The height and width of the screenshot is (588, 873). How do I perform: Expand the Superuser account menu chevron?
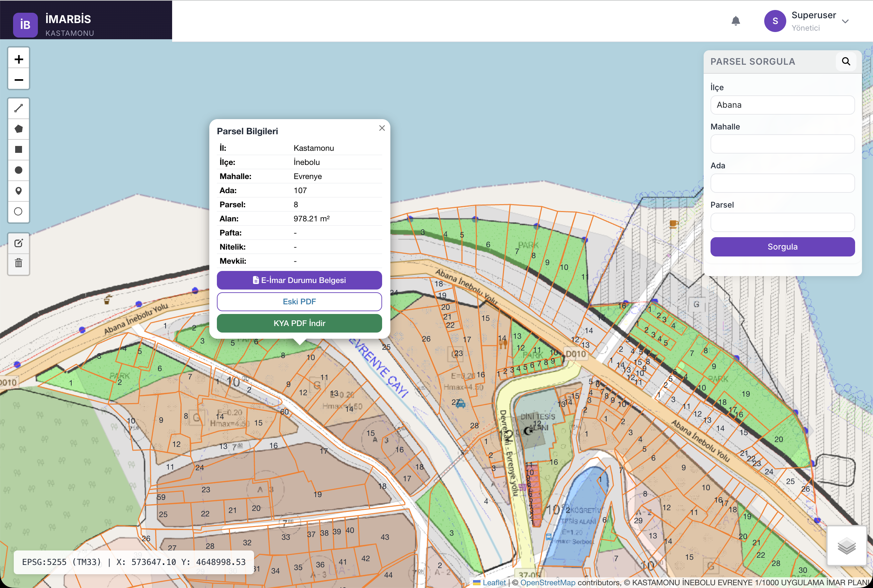click(845, 21)
